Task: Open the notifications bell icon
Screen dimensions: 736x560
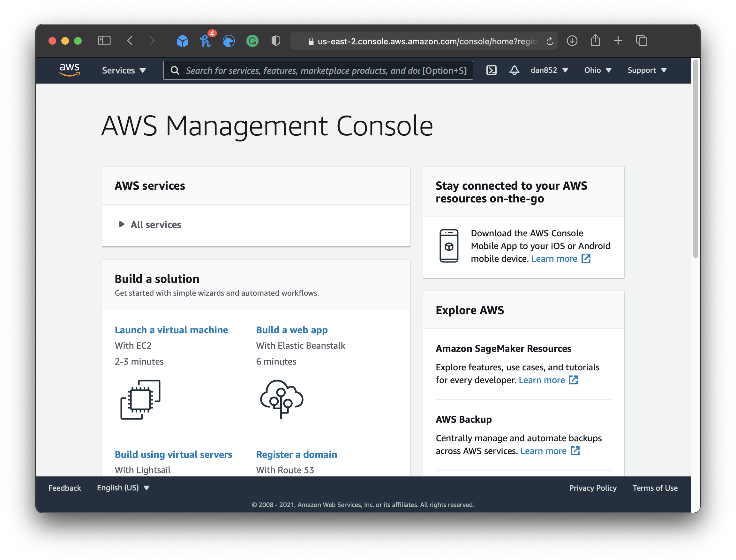Action: coord(514,70)
